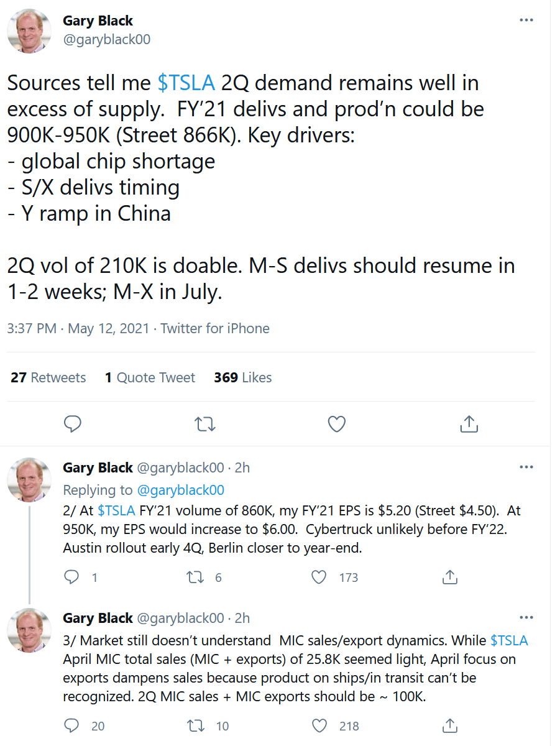Open the 1 Quote Tweet list

pyautogui.click(x=150, y=377)
